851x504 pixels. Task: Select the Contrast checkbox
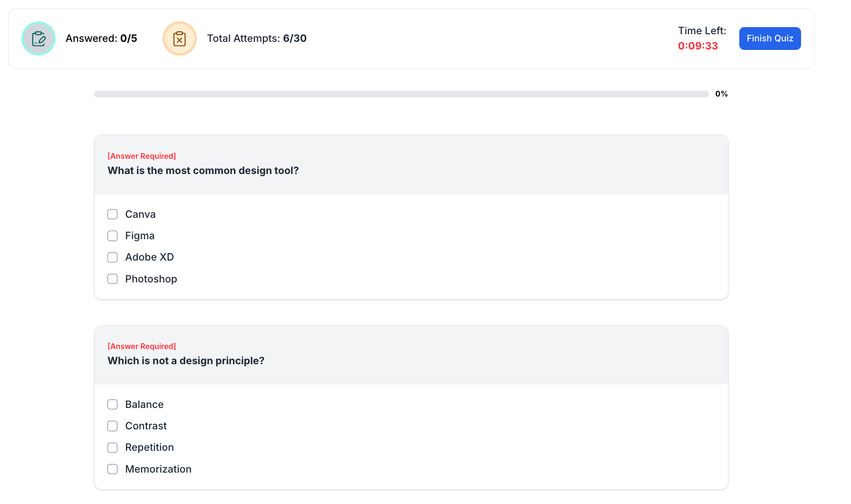(x=113, y=426)
